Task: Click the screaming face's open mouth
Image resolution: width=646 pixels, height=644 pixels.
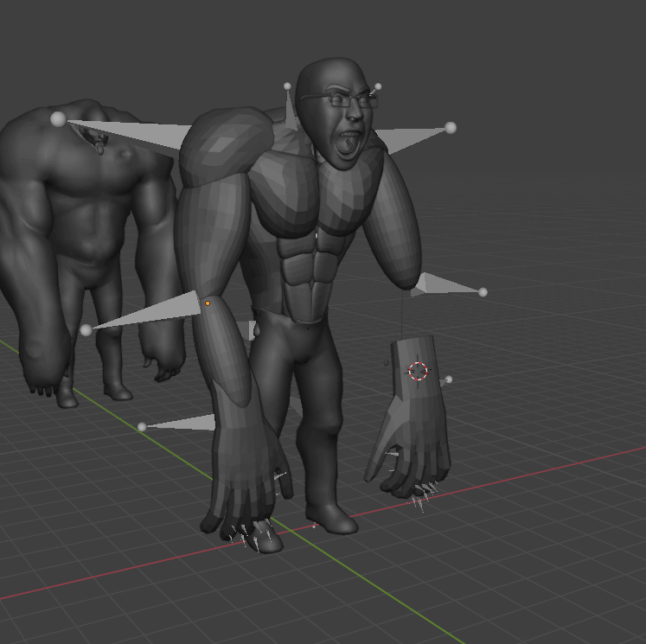Action: pyautogui.click(x=349, y=144)
